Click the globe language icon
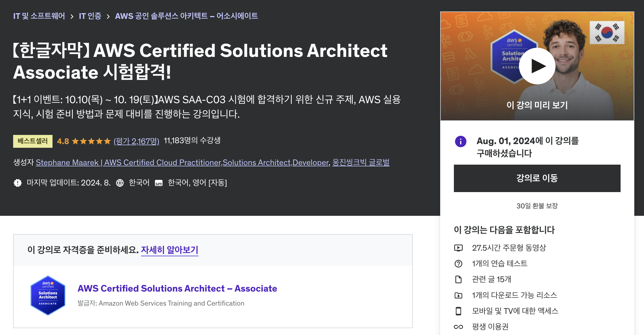 120,183
